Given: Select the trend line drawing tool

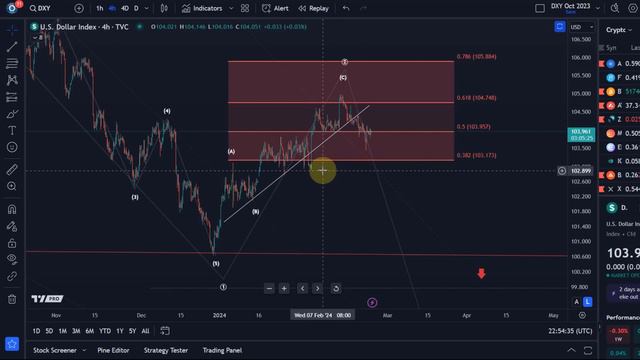Looking at the screenshot, I should coord(12,47).
